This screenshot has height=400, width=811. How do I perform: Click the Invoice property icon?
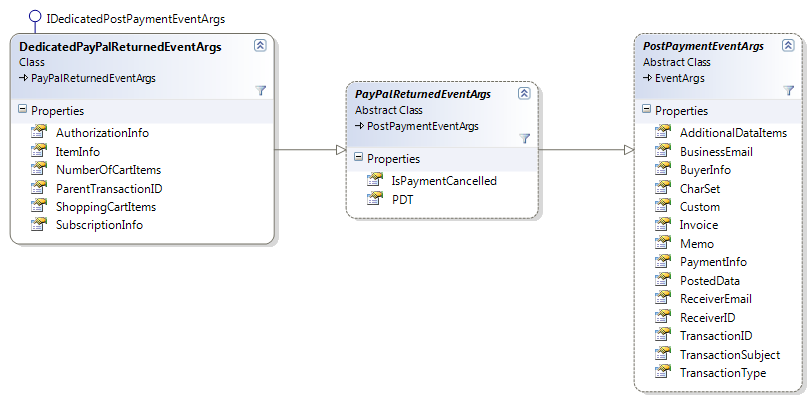click(x=663, y=225)
